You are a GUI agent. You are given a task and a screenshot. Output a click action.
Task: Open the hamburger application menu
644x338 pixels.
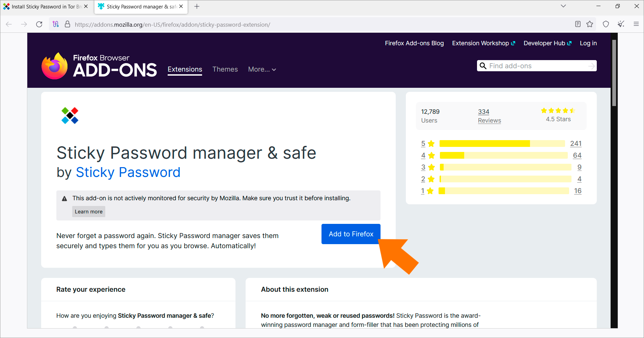click(636, 24)
